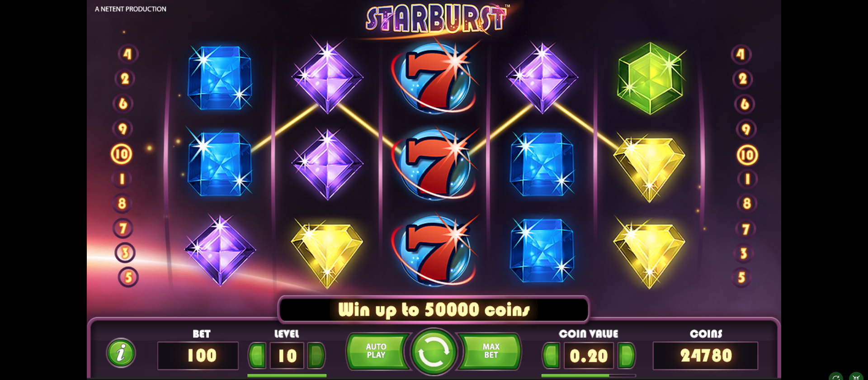This screenshot has height=380, width=868.
Task: Select payline 10 indicator on left
Action: coord(122,154)
